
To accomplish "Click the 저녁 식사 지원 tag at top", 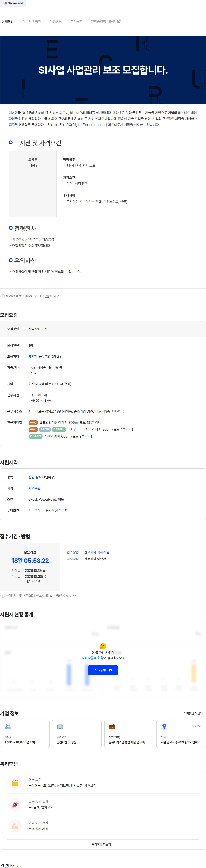I will click(13, 3).
